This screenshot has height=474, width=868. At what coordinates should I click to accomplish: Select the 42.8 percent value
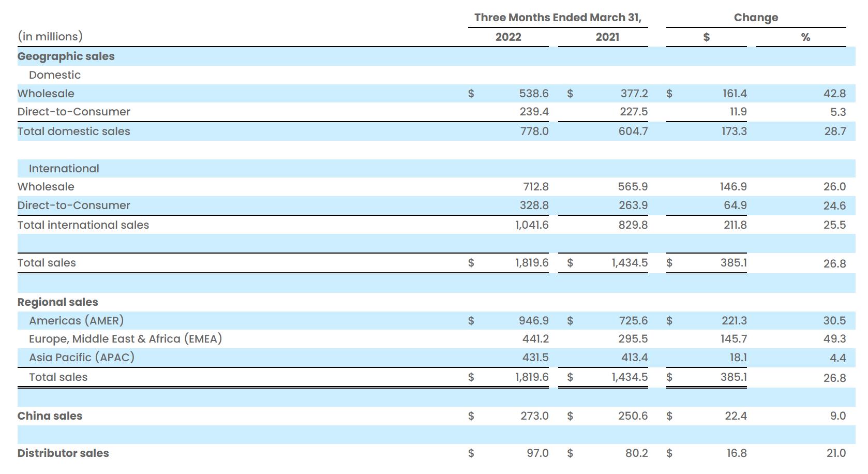(x=834, y=94)
